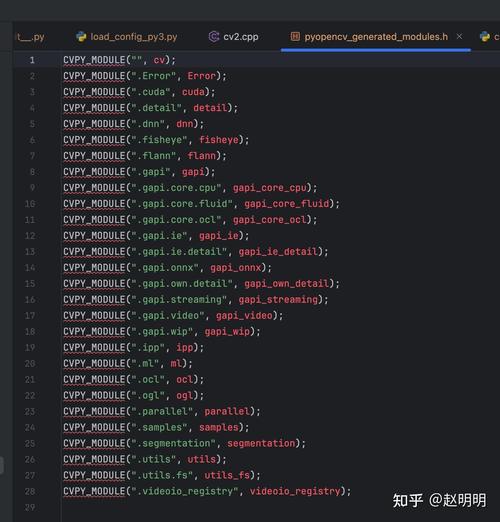Click the utils identifier on line 26
The height and width of the screenshot is (522, 500).
(x=202, y=460)
